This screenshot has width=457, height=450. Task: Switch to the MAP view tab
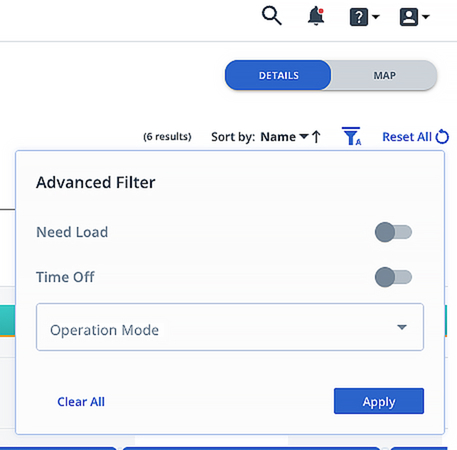[x=384, y=75]
